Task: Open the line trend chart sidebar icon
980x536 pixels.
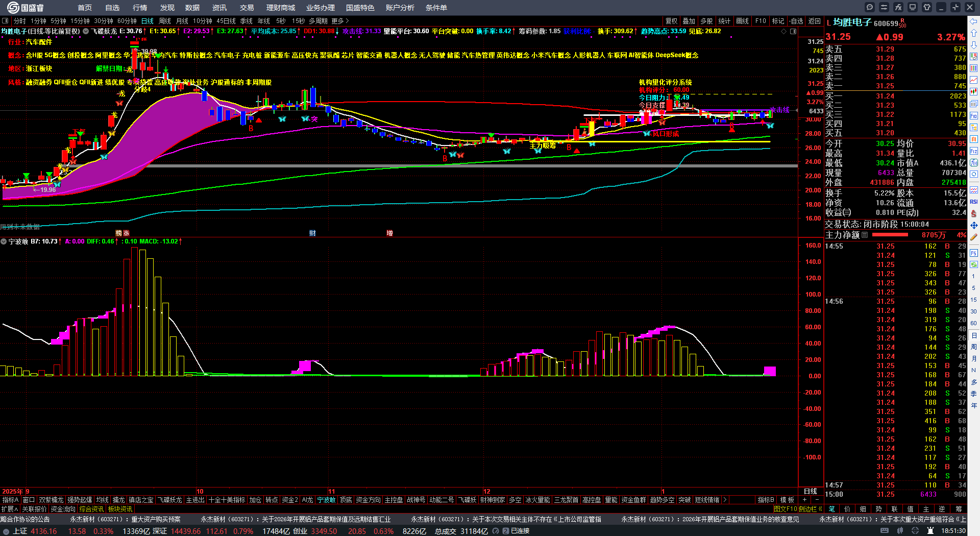Action: (x=974, y=80)
